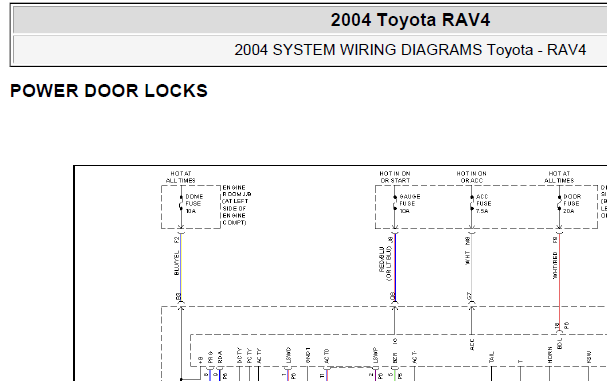Click the 'PRG' terminal label
Image resolution: width=607 pixels, height=381 pixels.
(x=210, y=357)
